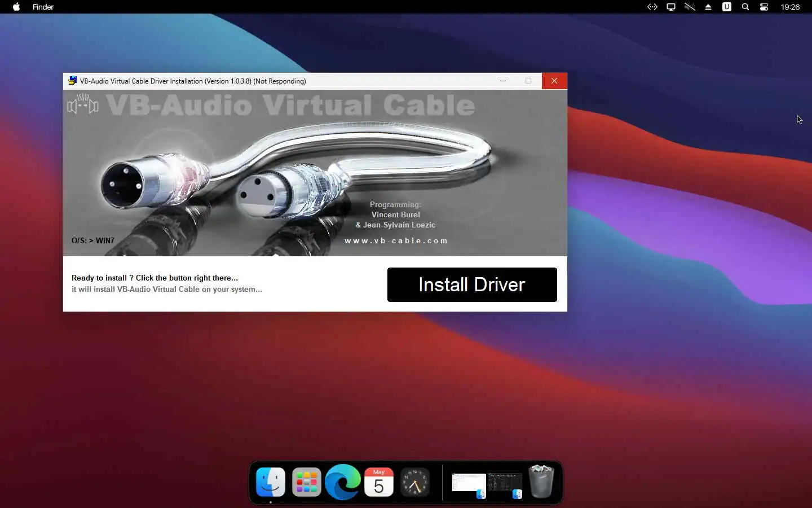Click the crossed-out status icon in menu bar
The height and width of the screenshot is (508, 812).
(690, 7)
